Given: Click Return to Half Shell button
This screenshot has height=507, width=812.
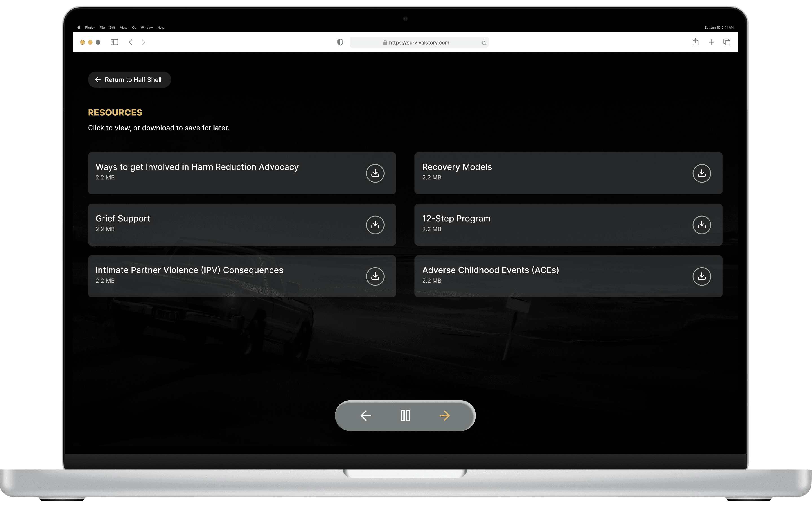Looking at the screenshot, I should pos(129,79).
